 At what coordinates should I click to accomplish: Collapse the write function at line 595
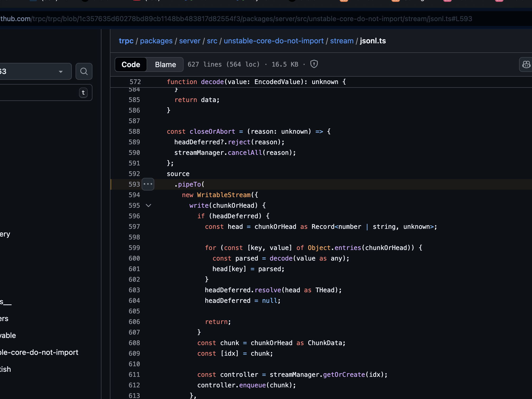point(148,205)
